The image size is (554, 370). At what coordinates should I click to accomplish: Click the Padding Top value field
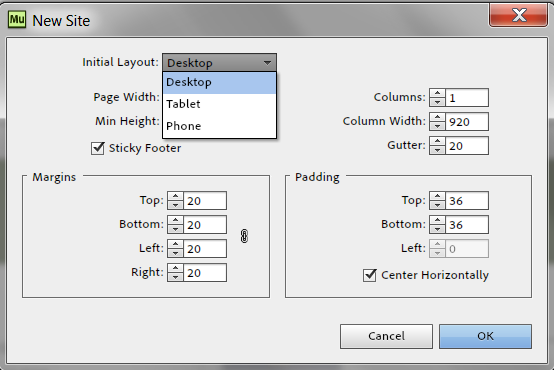(467, 201)
